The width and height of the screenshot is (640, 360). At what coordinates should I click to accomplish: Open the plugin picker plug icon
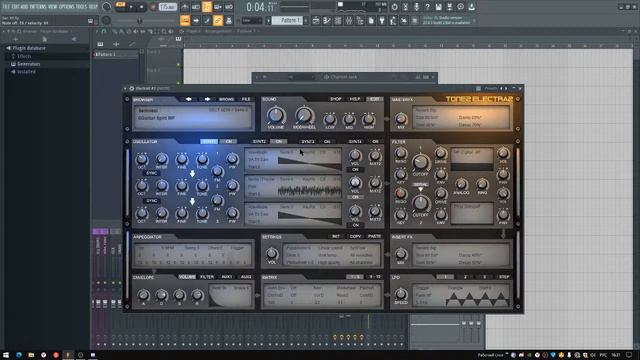[382, 20]
